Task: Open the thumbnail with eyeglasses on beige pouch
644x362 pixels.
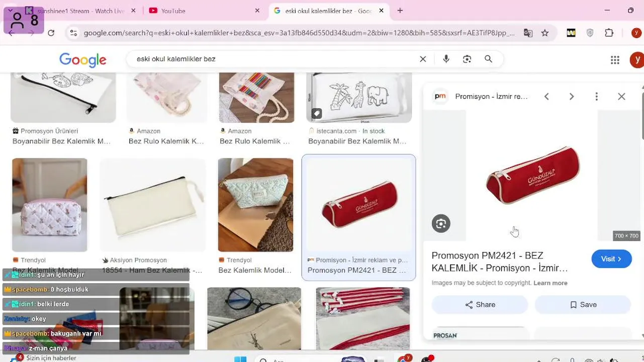Action: (254, 318)
